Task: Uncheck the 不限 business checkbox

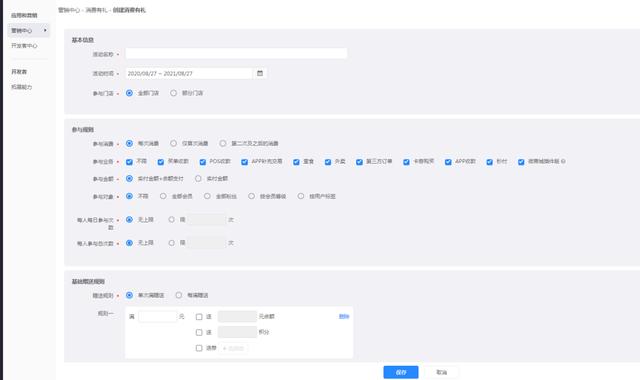Action: [129, 162]
